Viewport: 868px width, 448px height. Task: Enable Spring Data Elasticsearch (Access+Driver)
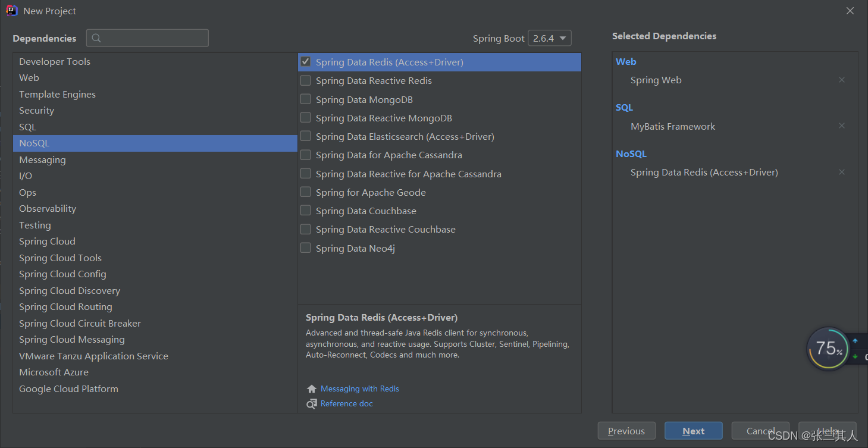click(305, 136)
